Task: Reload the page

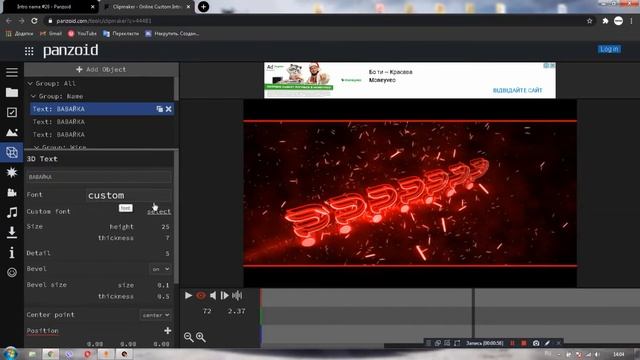Action: click(x=34, y=21)
